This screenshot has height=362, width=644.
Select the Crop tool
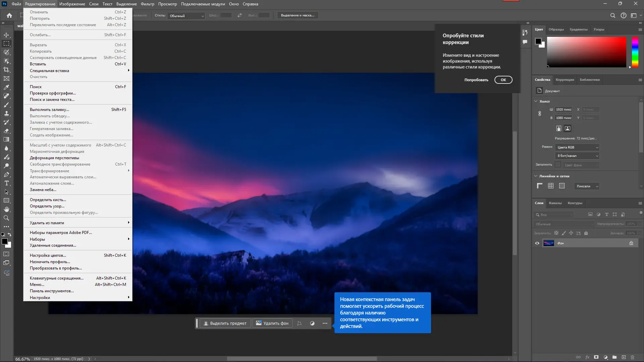click(x=6, y=70)
